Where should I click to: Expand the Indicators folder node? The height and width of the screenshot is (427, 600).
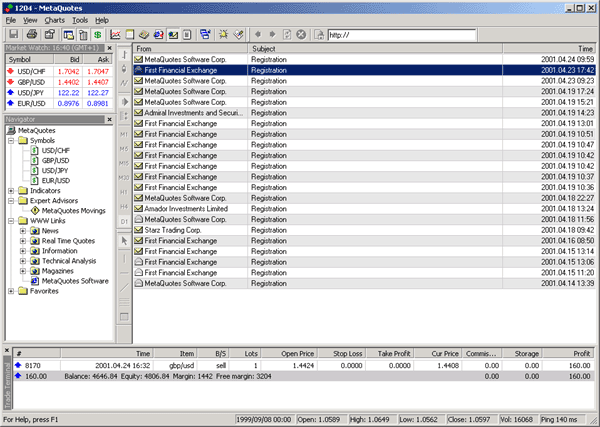[11, 191]
